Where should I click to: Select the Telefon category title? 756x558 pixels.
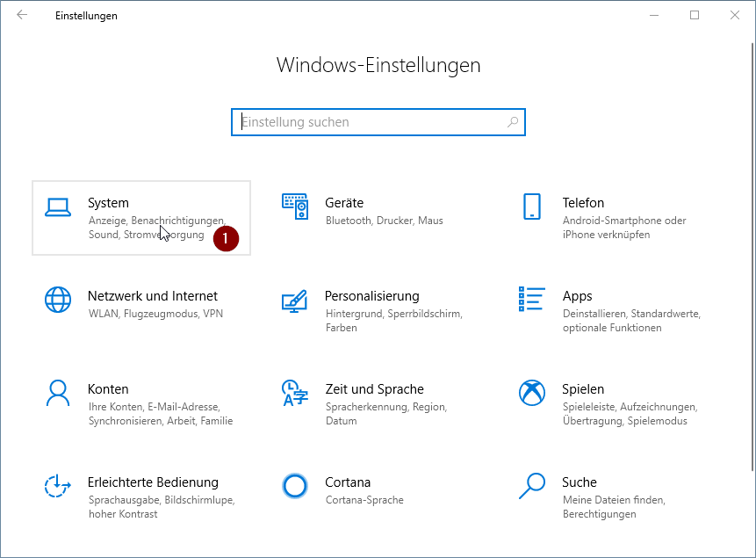583,203
